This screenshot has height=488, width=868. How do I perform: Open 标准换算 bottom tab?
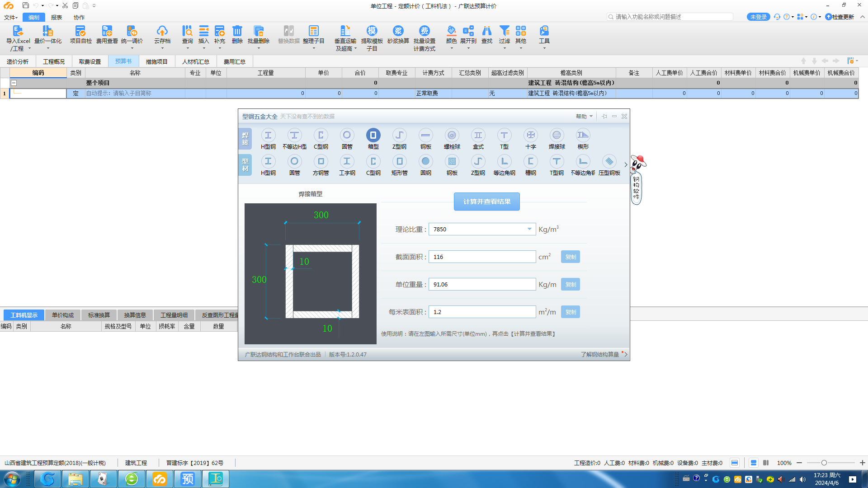coord(99,315)
